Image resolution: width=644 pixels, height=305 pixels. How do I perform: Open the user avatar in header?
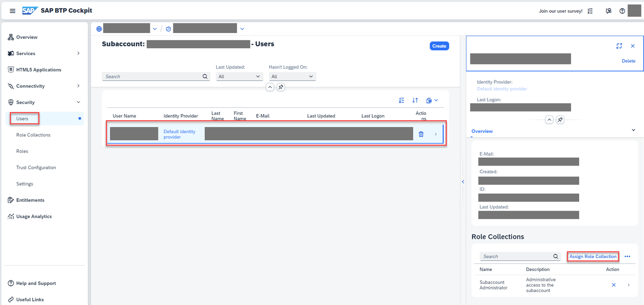pos(634,11)
